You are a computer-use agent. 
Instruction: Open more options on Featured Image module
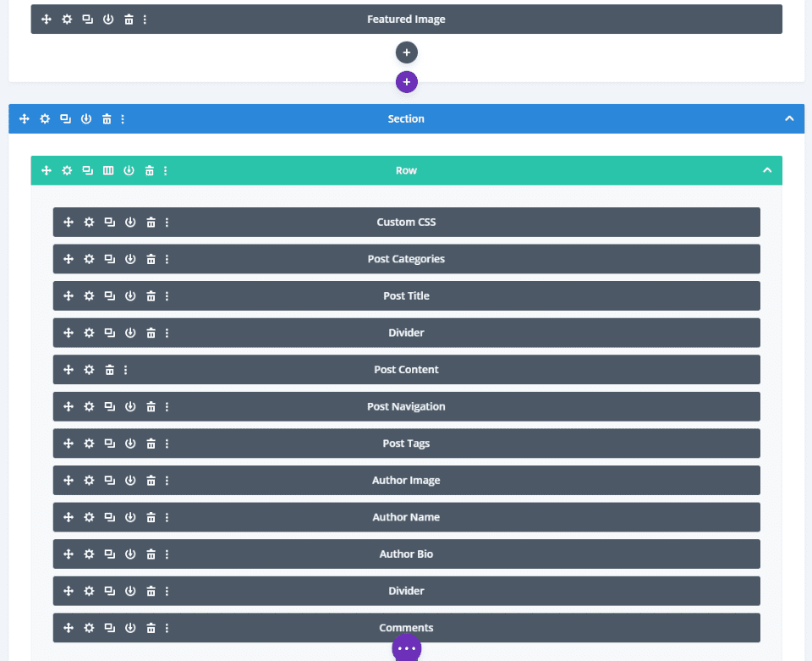pos(145,19)
